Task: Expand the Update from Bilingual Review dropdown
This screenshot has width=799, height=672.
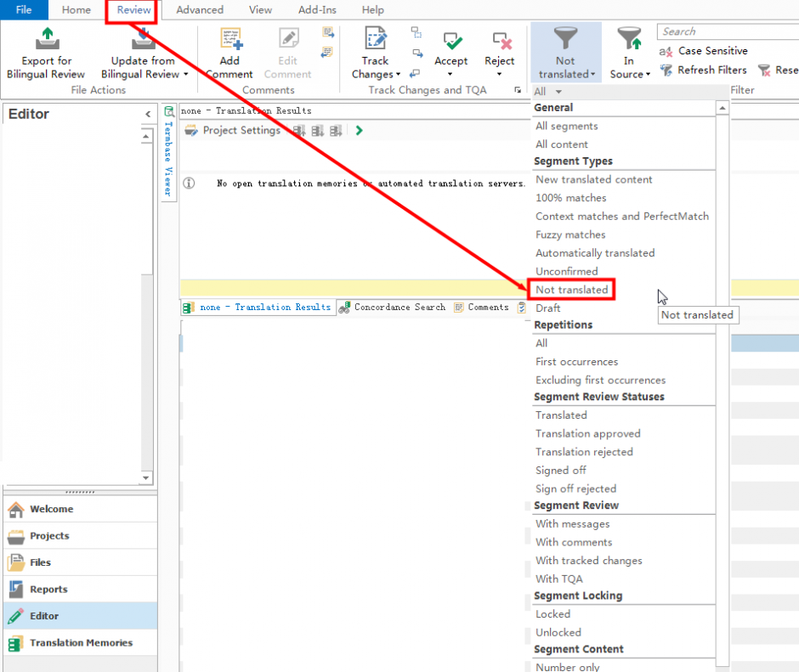Action: 185,75
